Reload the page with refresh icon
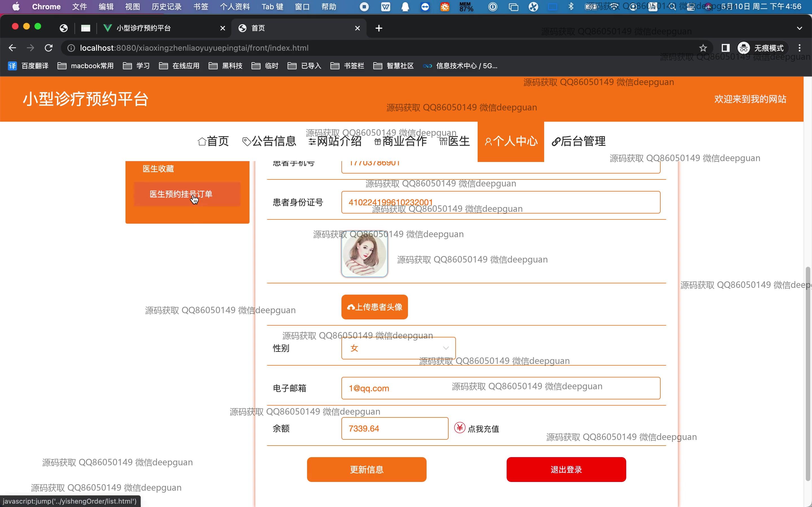This screenshot has width=812, height=507. 49,48
